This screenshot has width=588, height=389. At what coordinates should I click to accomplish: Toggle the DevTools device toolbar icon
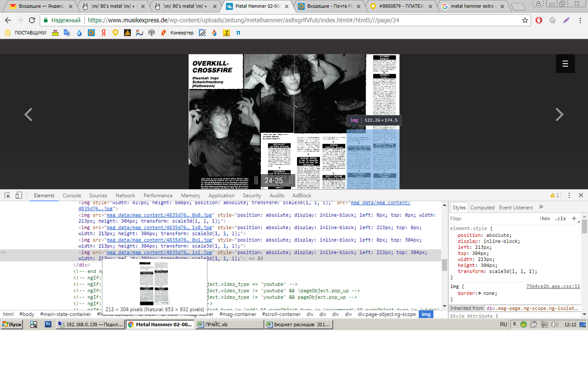tap(18, 195)
